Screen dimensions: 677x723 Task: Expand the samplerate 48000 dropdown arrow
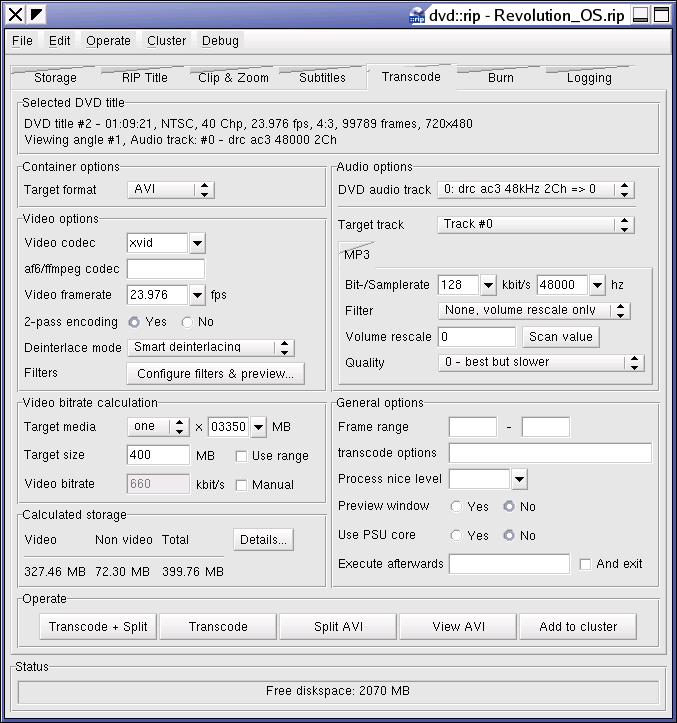597,285
